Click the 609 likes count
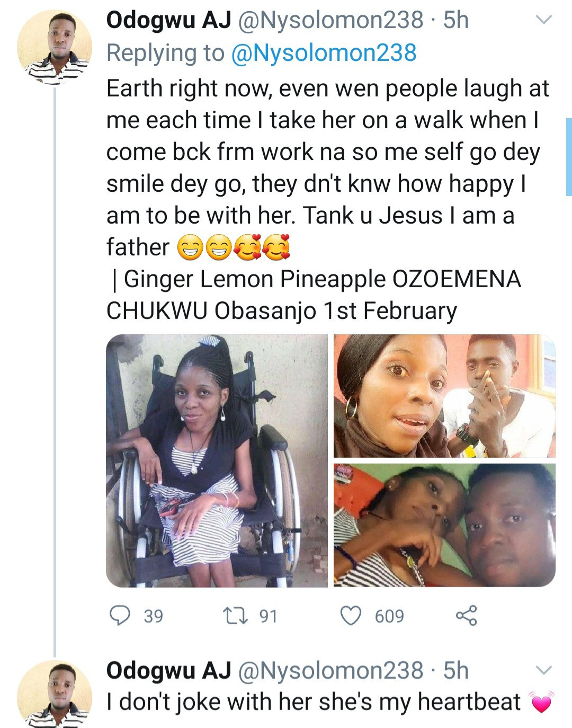 click(x=389, y=616)
